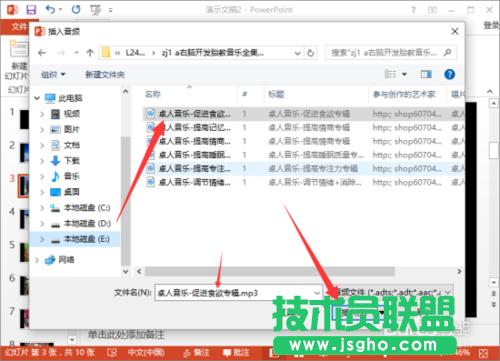Viewport: 500px width, 361px height.
Task: Select 视频 in the navigation tree
Action: [71, 114]
